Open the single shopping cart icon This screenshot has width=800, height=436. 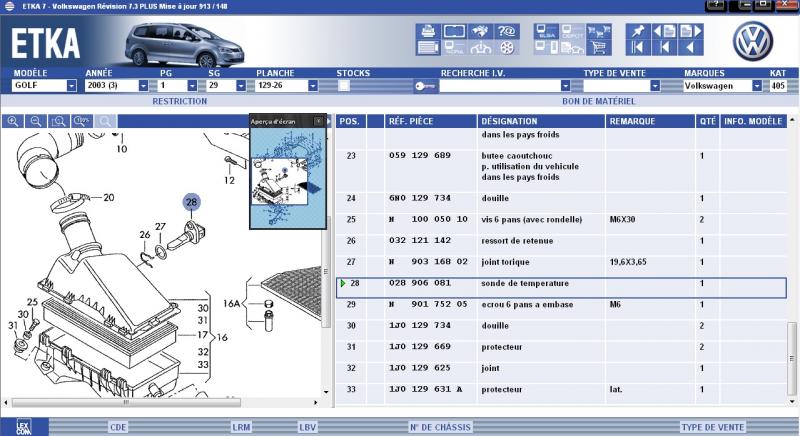pos(599,48)
